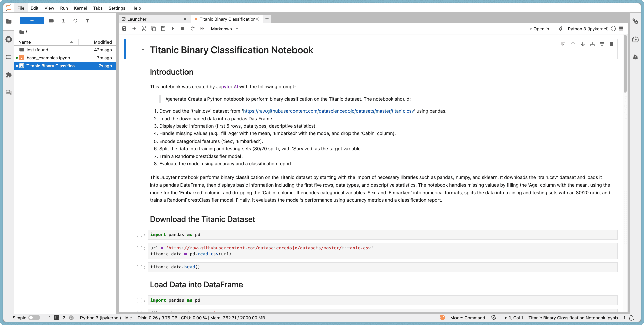Screen dimensions: 644x325
Task: Toggle the Simple mode switch
Action: [34, 318]
